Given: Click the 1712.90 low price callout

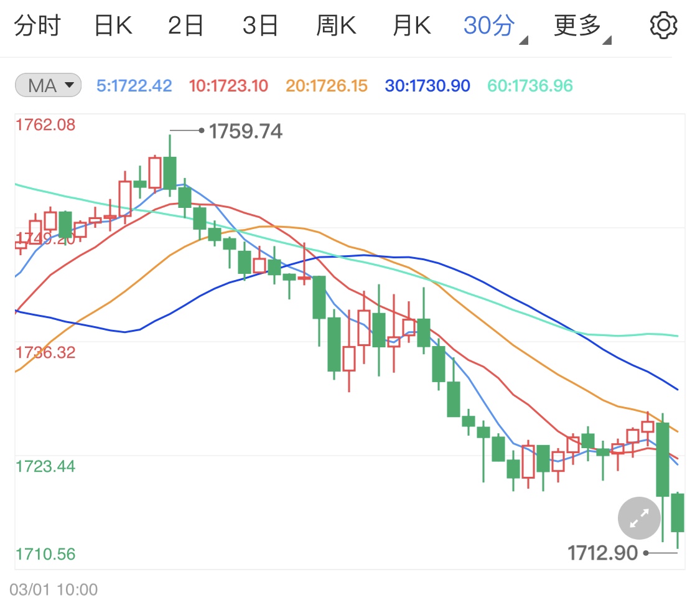Looking at the screenshot, I should (602, 552).
